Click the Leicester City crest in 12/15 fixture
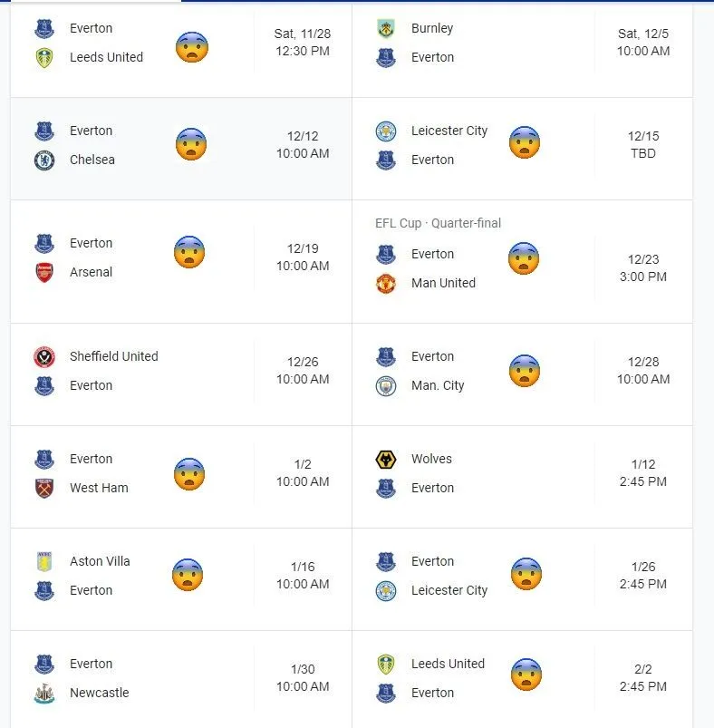Viewport: 714px width, 728px height. (383, 131)
